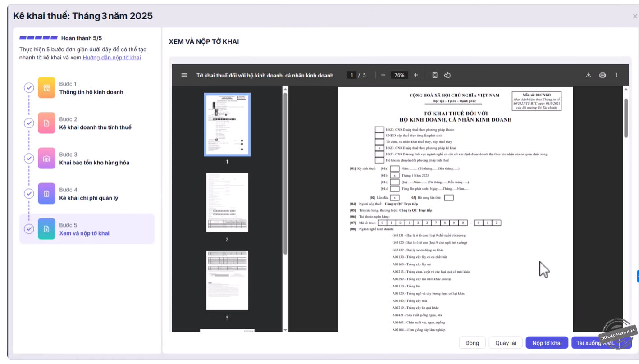
Task: Print the tax declaration with printer icon
Action: pyautogui.click(x=602, y=75)
